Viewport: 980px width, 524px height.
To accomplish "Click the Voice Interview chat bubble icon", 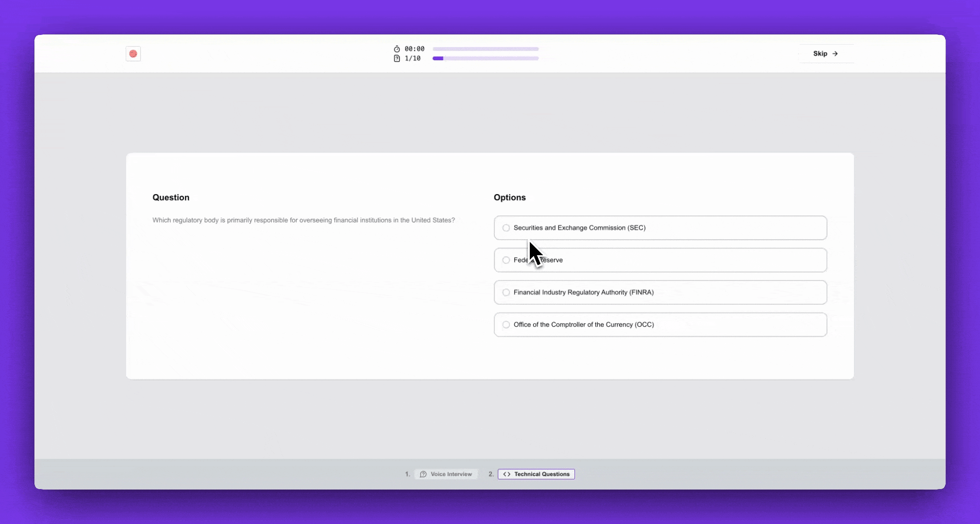I will [x=423, y=474].
